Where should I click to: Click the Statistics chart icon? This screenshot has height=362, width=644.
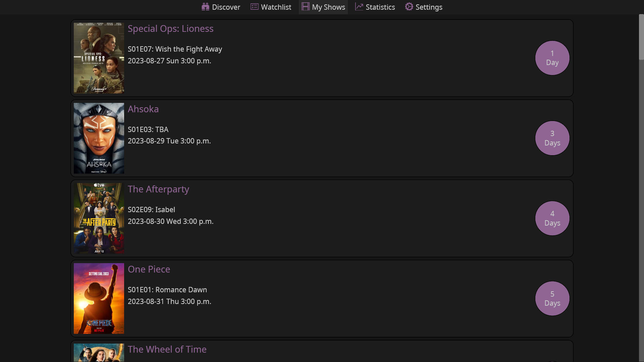tap(359, 7)
